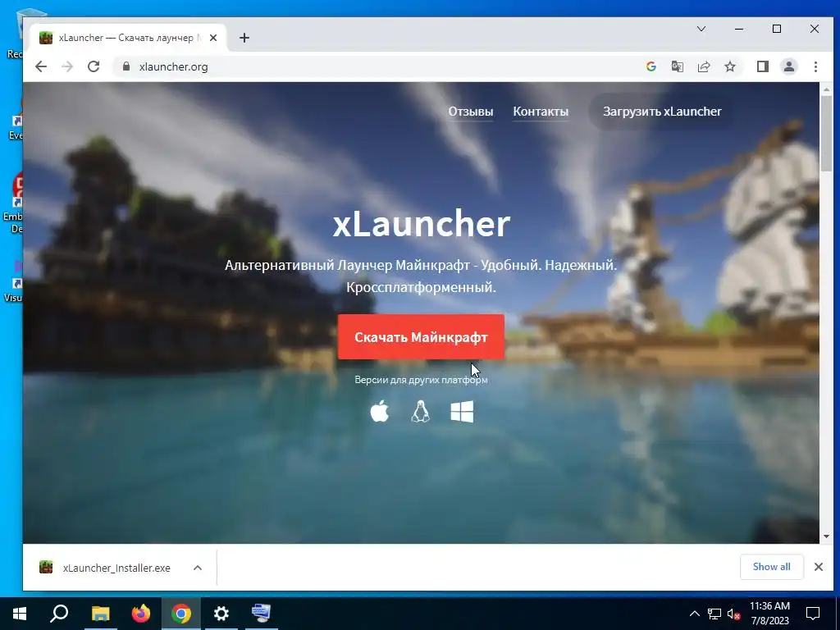Open File Explorer from taskbar
840x630 pixels.
[100, 614]
